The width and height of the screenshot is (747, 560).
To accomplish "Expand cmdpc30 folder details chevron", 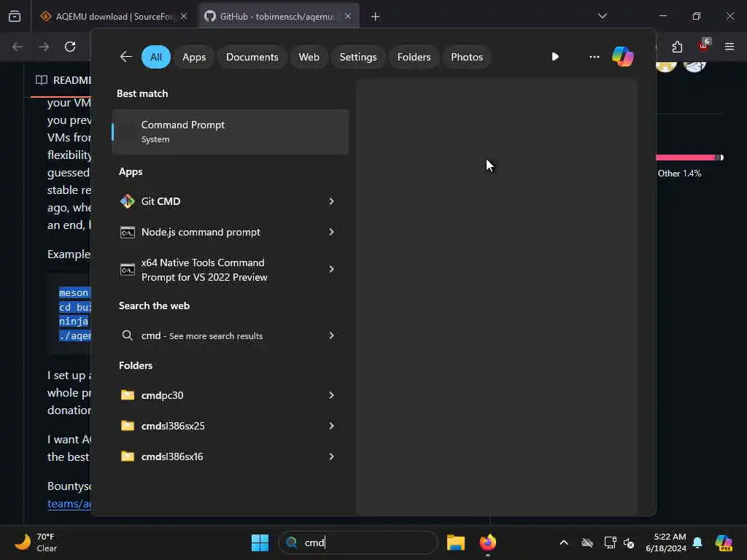I will 331,395.
